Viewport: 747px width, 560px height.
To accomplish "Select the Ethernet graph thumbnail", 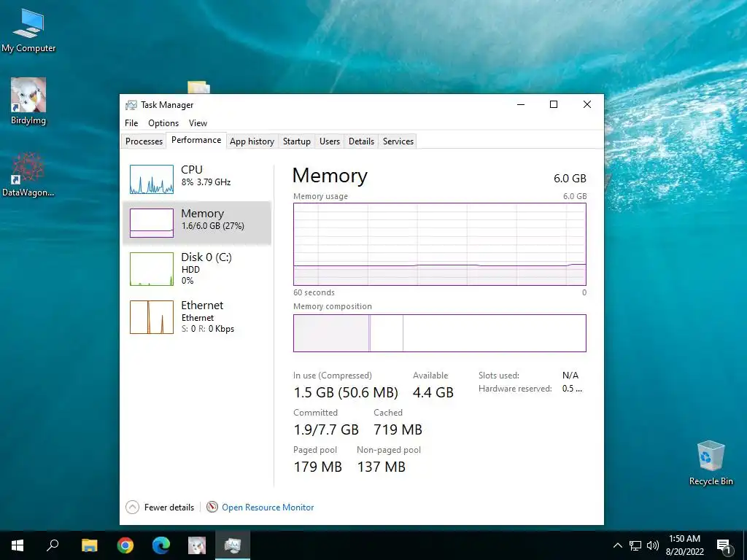I will [152, 317].
